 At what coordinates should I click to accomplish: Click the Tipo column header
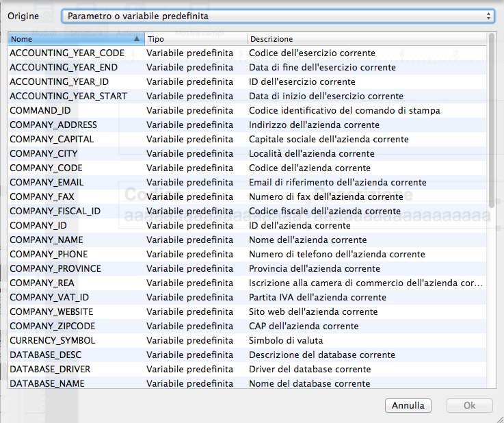195,39
